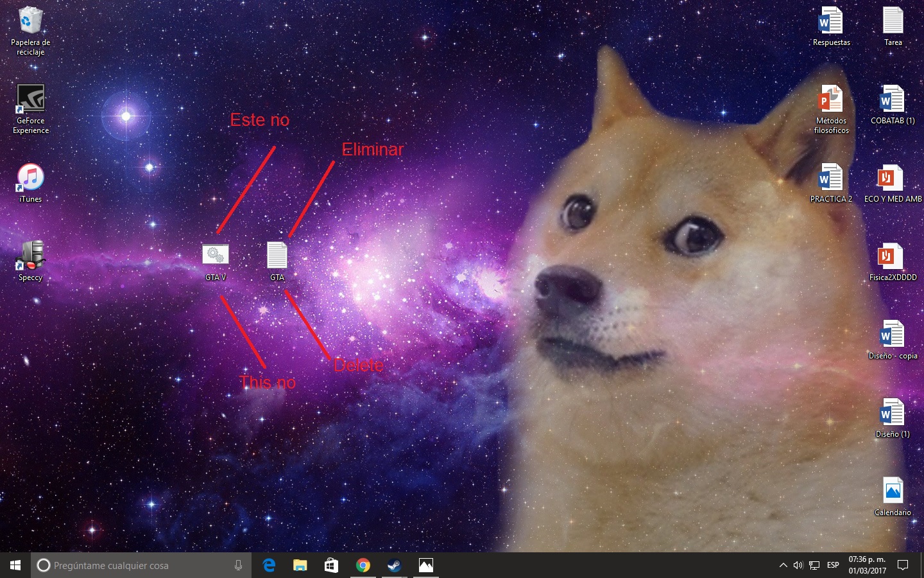Select the Métodos filosóficos PowerPoint file

point(831,109)
